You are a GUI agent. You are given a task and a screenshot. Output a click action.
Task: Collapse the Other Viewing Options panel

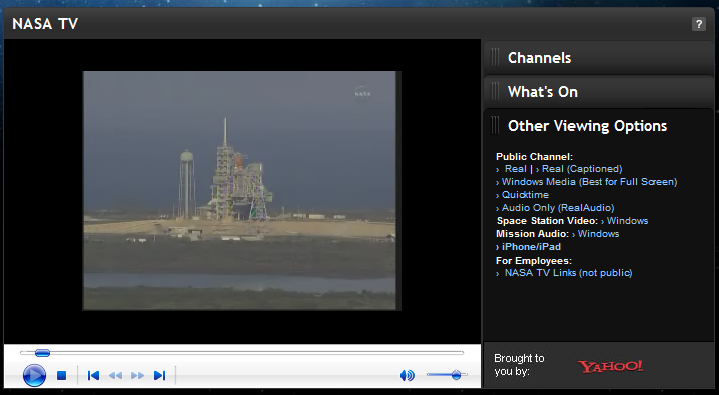[x=598, y=126]
